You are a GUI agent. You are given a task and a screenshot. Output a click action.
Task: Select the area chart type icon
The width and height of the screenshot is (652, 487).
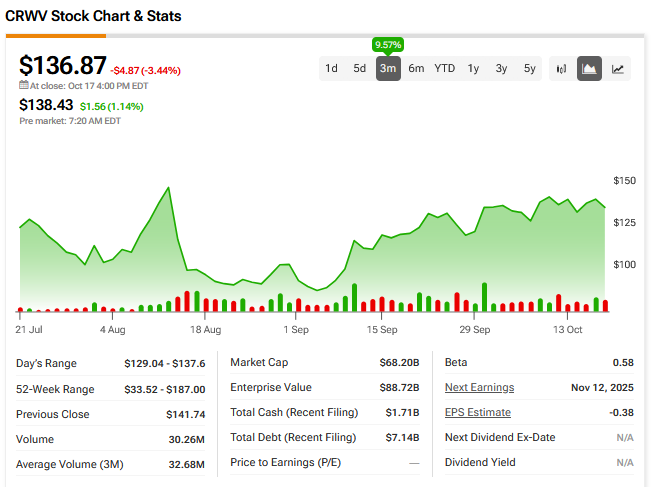[x=589, y=69]
